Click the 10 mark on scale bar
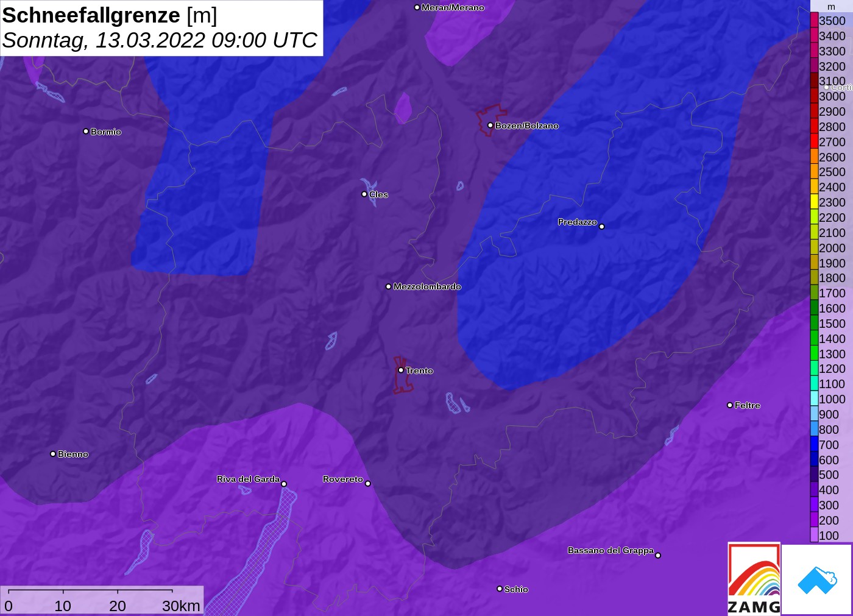The width and height of the screenshot is (853, 616). tap(63, 606)
